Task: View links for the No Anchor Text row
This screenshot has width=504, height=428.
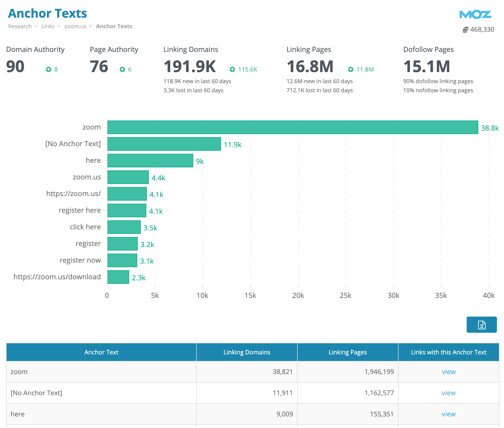Action: 448,393
